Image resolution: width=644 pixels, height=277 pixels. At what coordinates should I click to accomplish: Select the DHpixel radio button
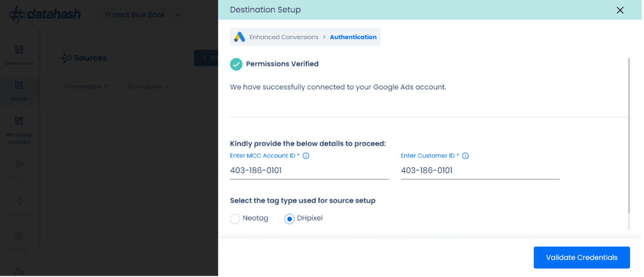(290, 219)
